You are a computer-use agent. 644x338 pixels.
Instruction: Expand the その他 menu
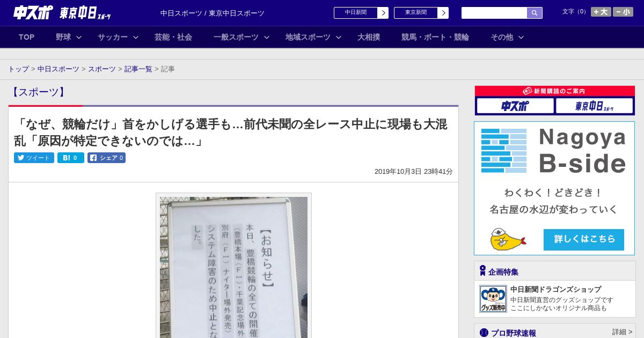(x=507, y=37)
